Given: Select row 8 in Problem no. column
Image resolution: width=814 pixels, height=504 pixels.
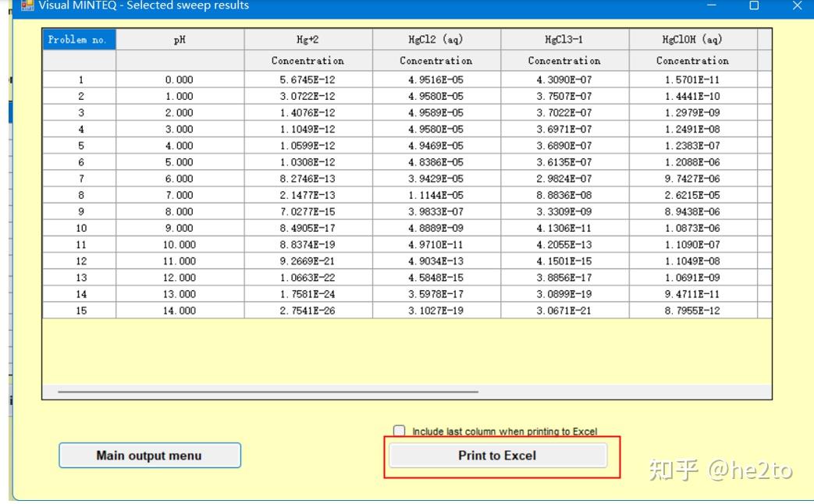Looking at the screenshot, I should pos(80,195).
